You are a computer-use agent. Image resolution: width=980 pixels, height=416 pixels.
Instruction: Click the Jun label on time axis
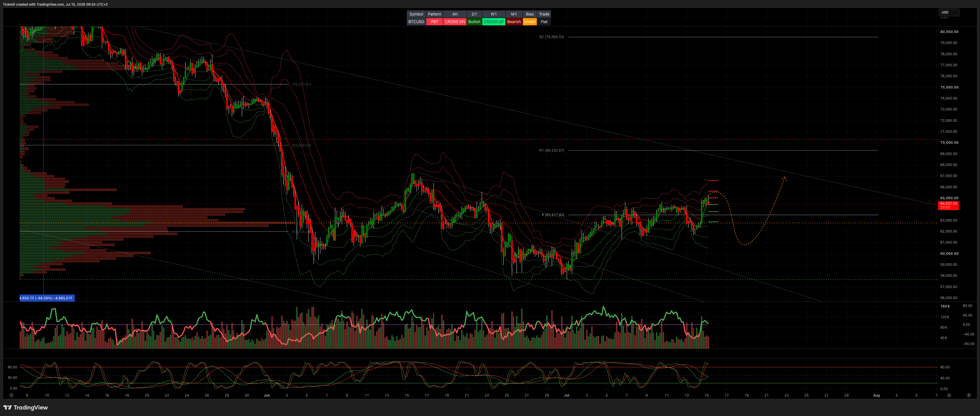coord(267,395)
